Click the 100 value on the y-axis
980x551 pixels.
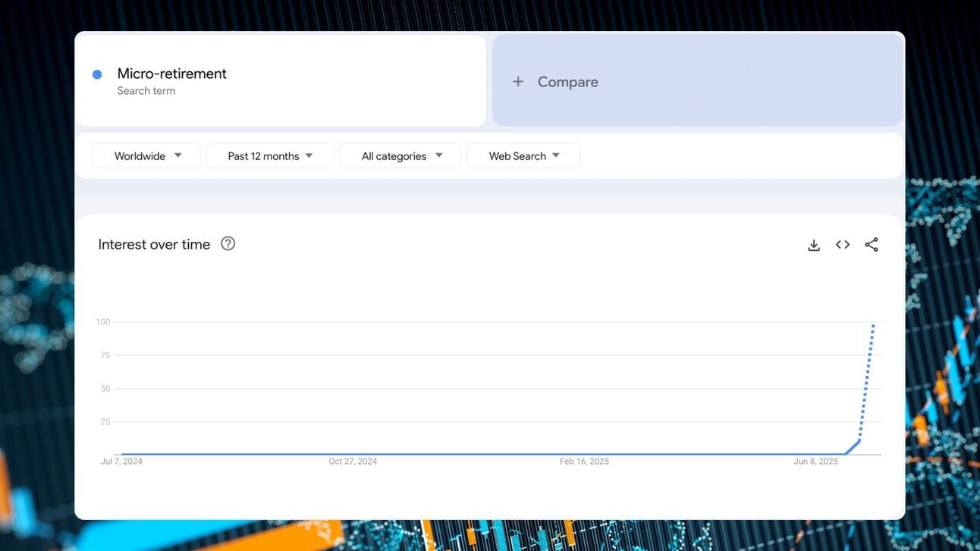click(103, 322)
